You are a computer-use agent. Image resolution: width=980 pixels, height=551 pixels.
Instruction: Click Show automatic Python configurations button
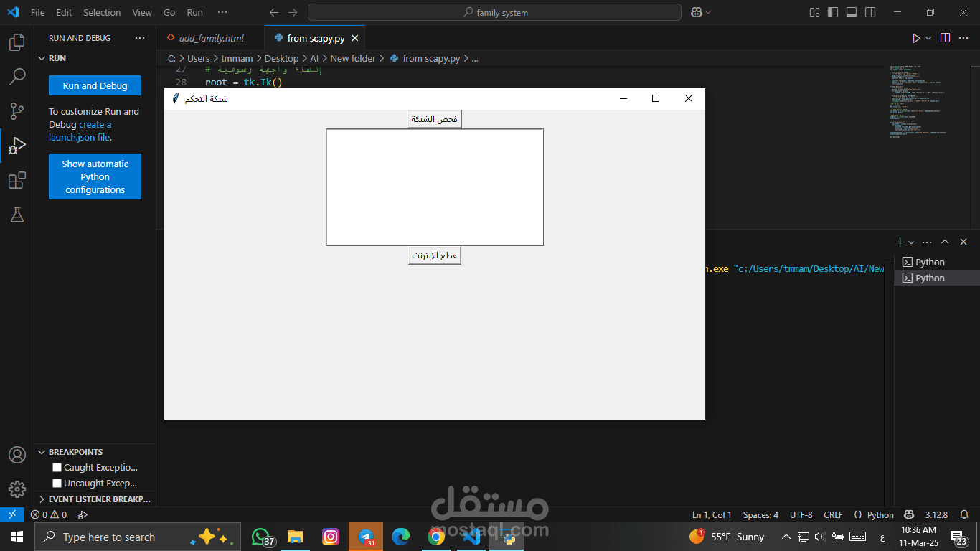[x=95, y=176]
